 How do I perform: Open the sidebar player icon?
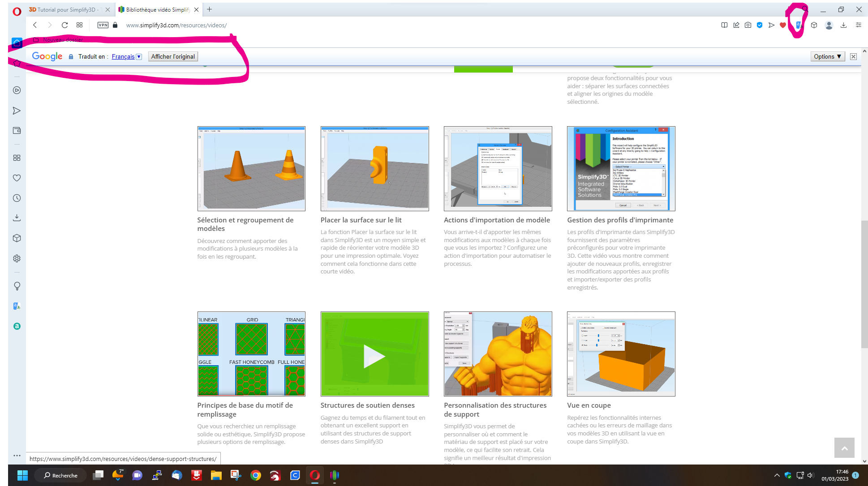(x=17, y=90)
